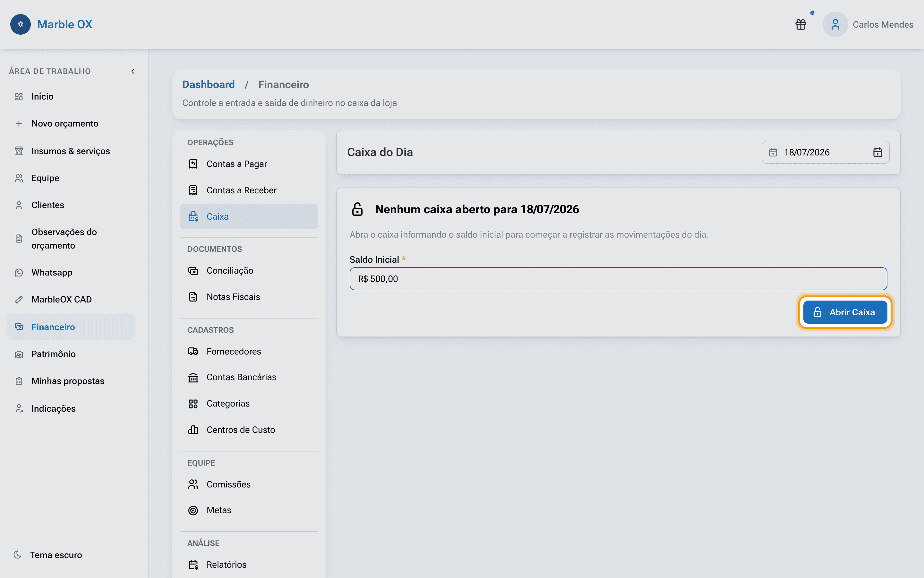Click the MarbleOX CAD ruler icon
Screen dimensions: 924x578
(x=19, y=299)
